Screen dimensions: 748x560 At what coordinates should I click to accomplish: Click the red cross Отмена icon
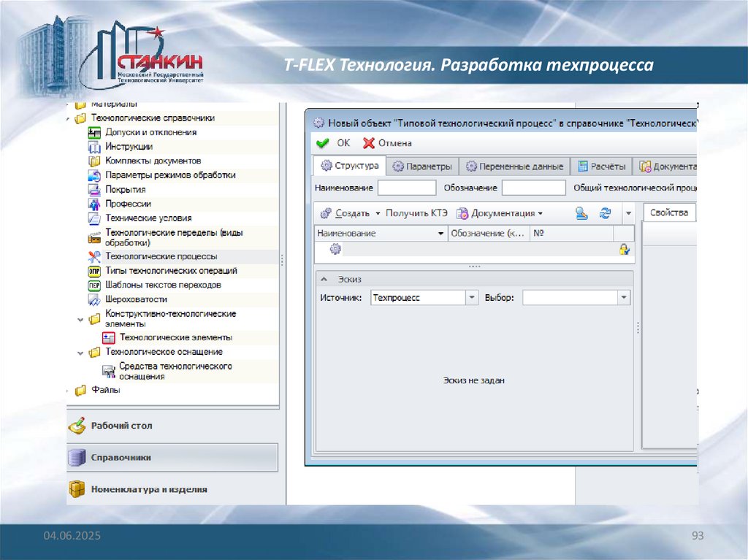(x=368, y=143)
